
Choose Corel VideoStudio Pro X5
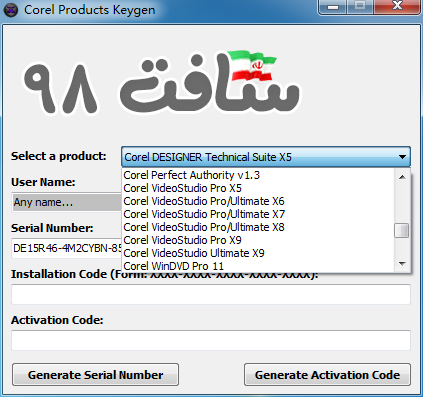[259, 188]
